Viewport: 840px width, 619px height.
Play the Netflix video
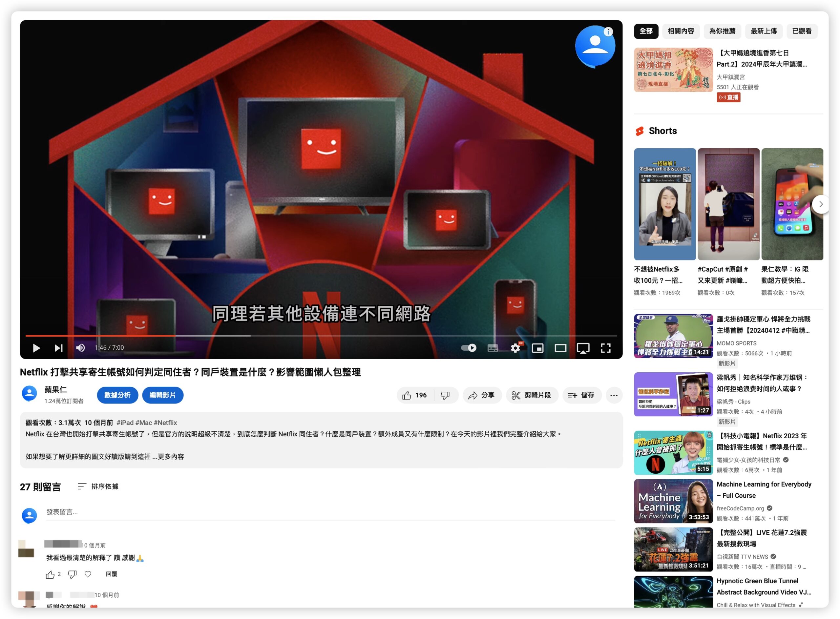pos(36,348)
